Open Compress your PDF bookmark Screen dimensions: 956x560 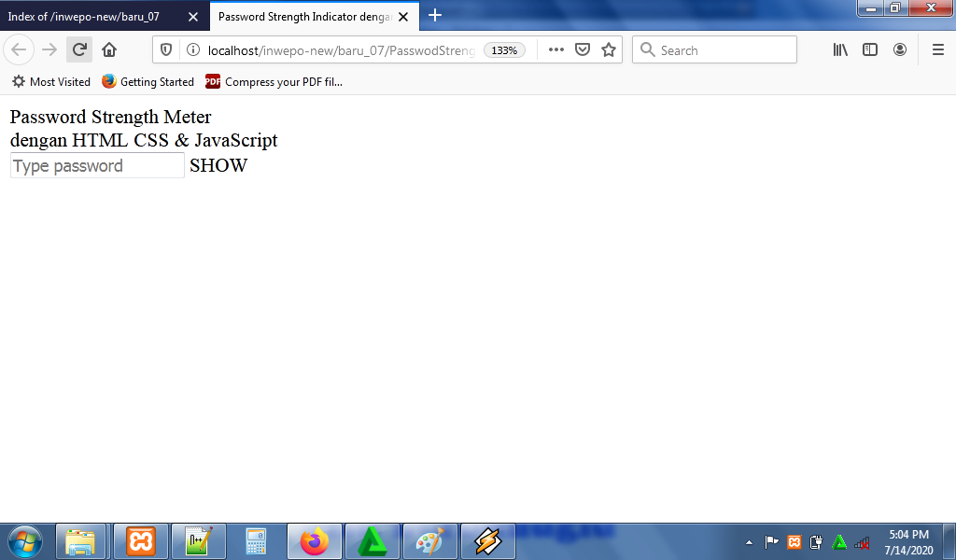click(274, 81)
